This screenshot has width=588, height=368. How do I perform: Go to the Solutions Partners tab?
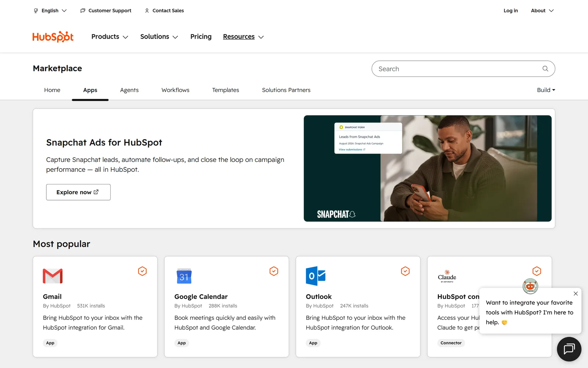[286, 90]
